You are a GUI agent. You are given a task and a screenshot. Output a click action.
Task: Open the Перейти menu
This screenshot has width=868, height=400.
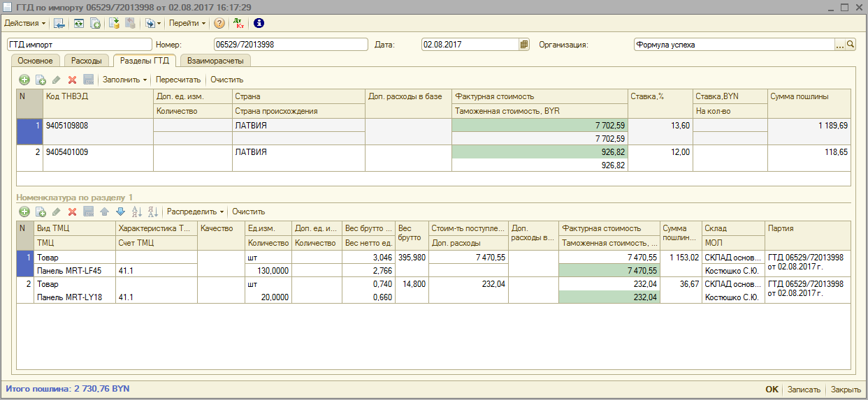pyautogui.click(x=187, y=23)
